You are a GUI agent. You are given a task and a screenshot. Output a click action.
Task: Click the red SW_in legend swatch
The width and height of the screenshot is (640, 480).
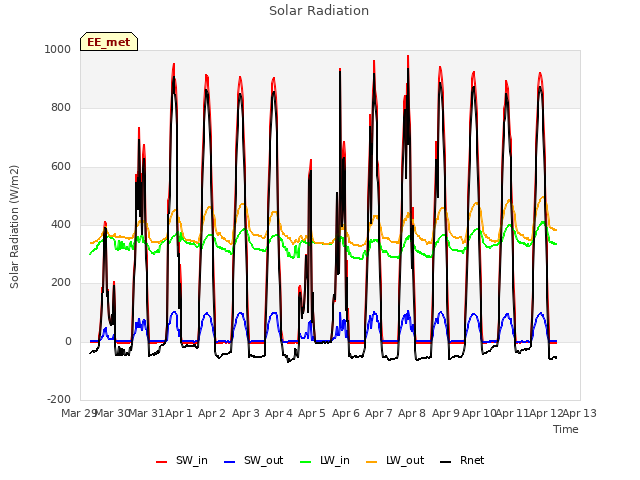coord(162,462)
